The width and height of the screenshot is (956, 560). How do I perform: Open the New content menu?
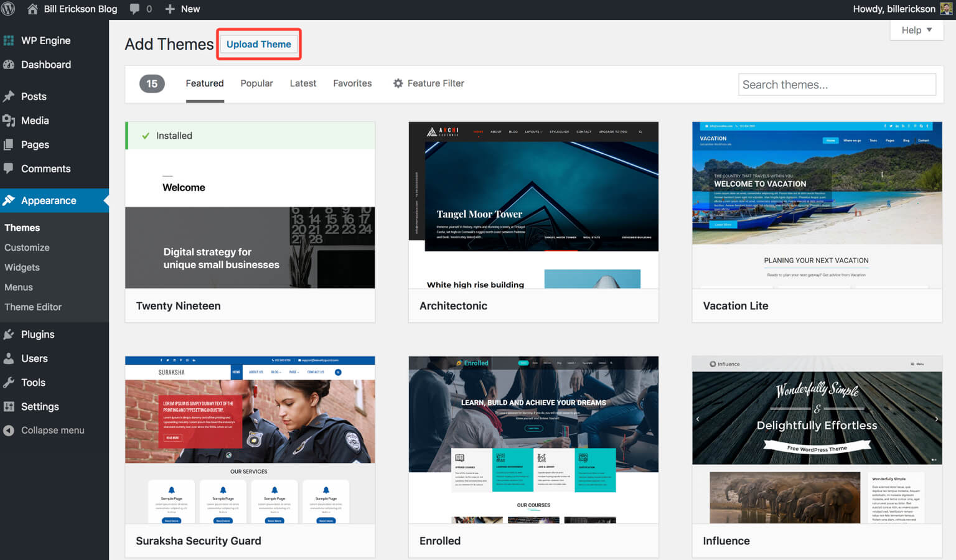(182, 9)
